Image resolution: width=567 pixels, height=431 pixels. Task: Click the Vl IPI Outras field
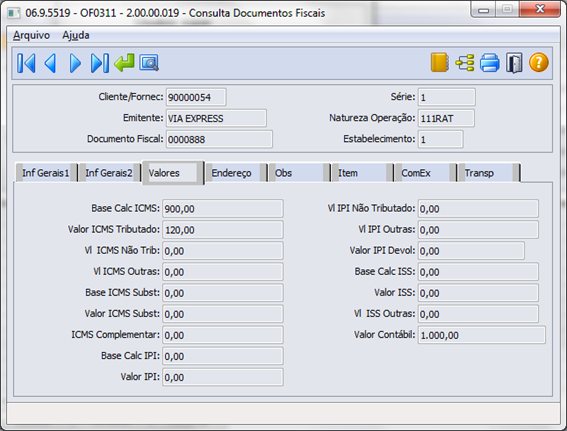pyautogui.click(x=478, y=230)
